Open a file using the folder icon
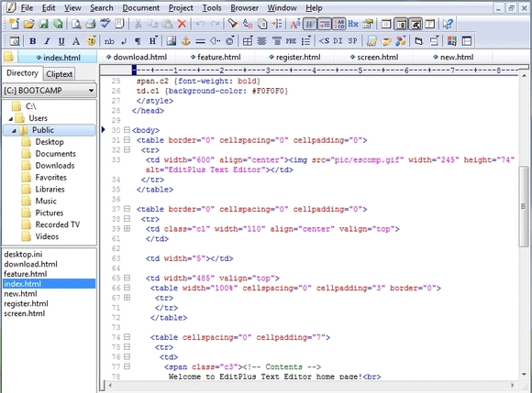 (x=28, y=24)
